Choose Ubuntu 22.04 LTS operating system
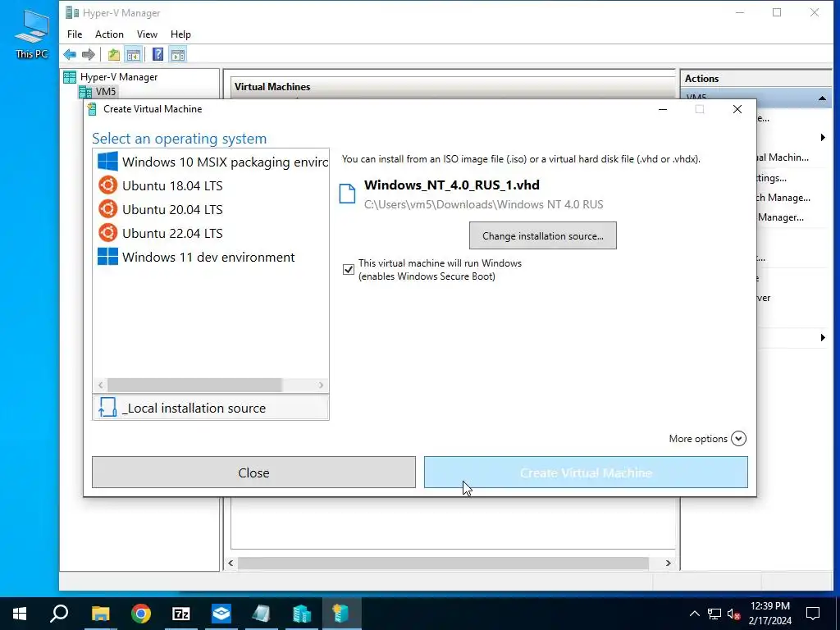Viewport: 840px width, 630px height. coord(211,232)
